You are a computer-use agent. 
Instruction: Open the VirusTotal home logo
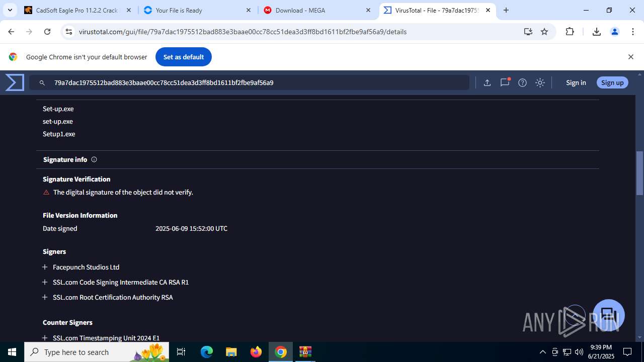pyautogui.click(x=15, y=82)
